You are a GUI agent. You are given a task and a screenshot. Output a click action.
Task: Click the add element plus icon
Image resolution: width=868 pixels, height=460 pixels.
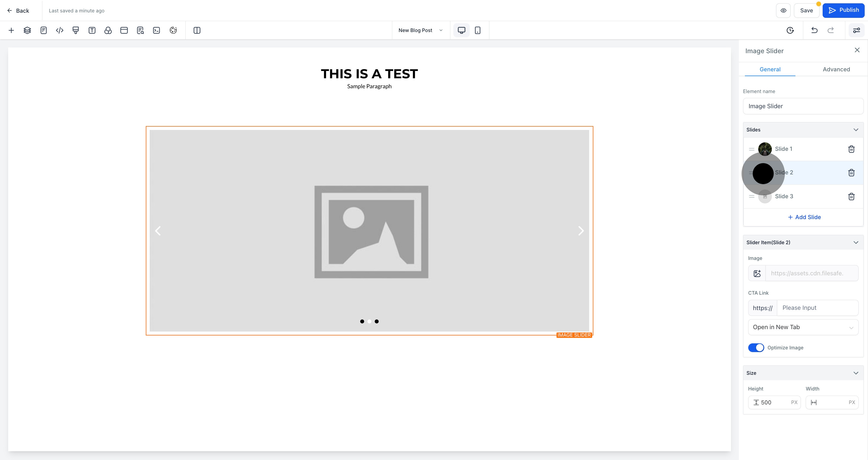click(x=11, y=30)
